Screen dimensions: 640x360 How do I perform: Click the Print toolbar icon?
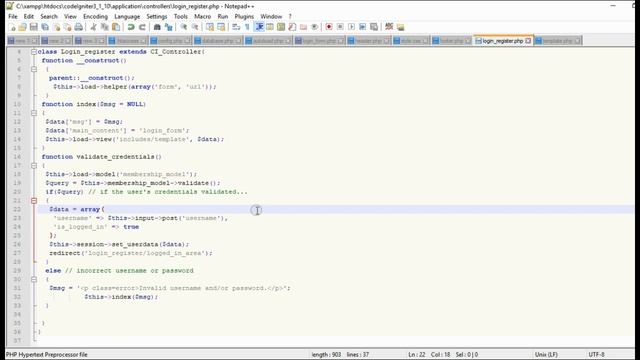(78, 27)
